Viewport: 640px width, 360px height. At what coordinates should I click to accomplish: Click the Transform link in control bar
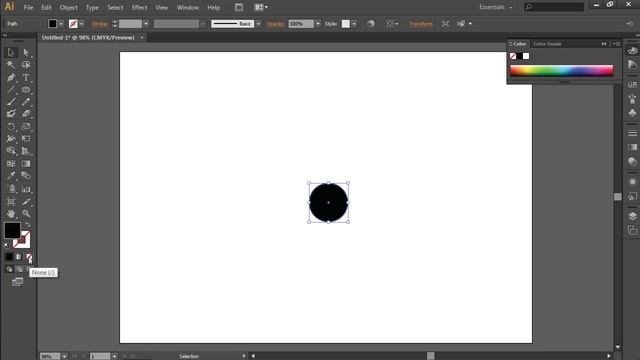coord(420,24)
